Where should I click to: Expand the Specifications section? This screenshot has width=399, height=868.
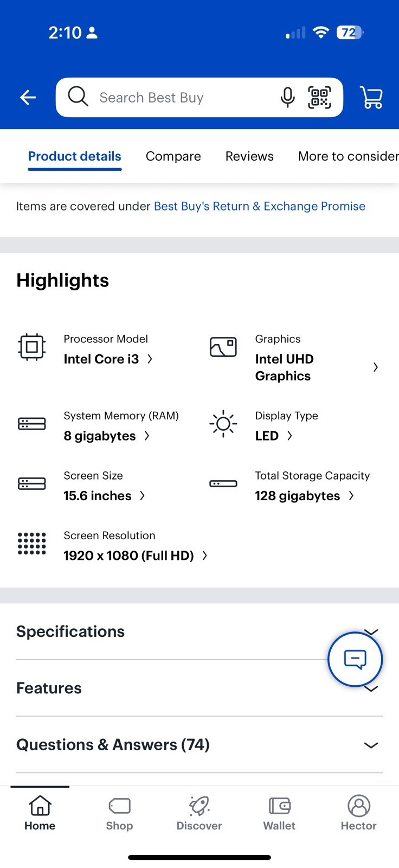(x=200, y=631)
